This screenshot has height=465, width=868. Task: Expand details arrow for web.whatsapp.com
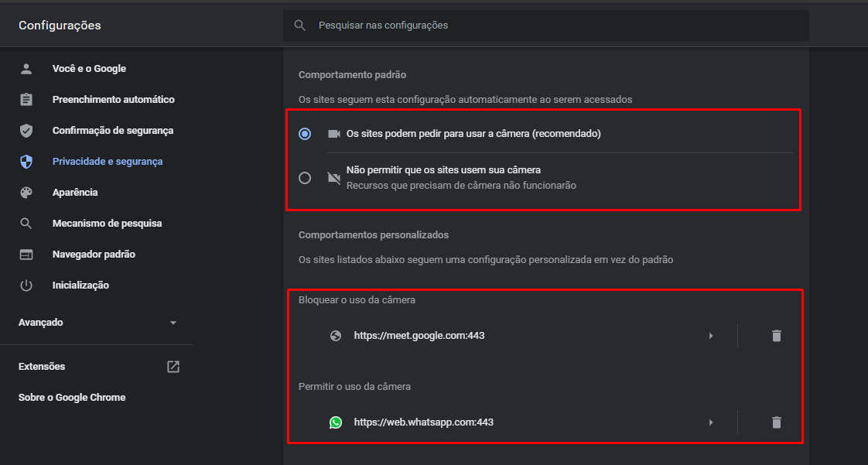tap(710, 422)
